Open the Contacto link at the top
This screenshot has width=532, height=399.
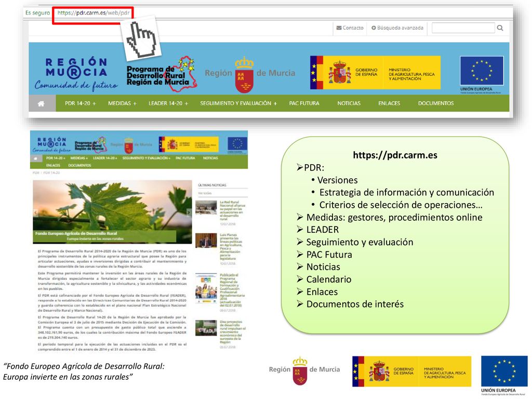[x=350, y=28]
